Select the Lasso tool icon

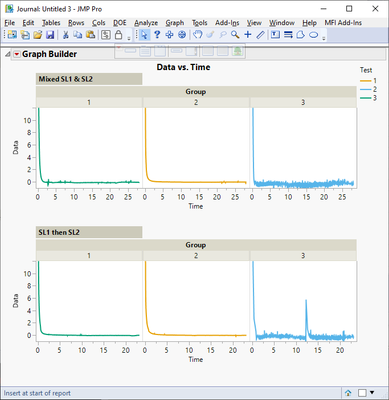point(223,34)
